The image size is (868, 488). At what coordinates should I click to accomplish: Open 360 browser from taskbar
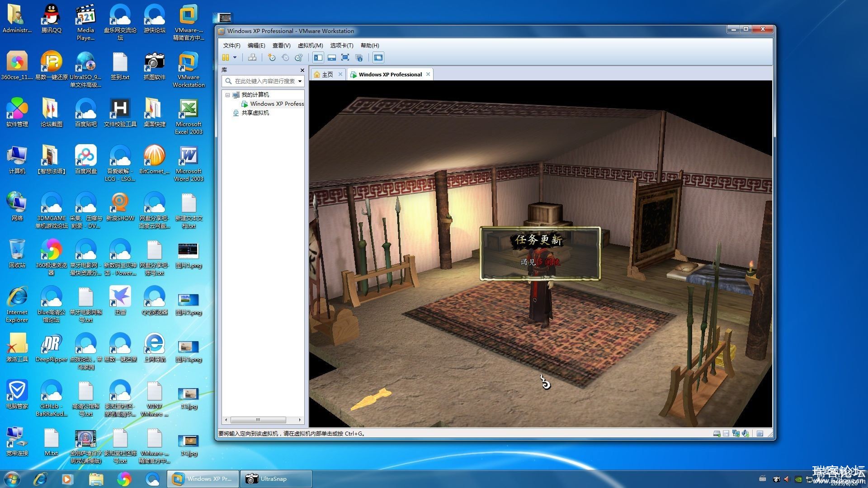124,479
